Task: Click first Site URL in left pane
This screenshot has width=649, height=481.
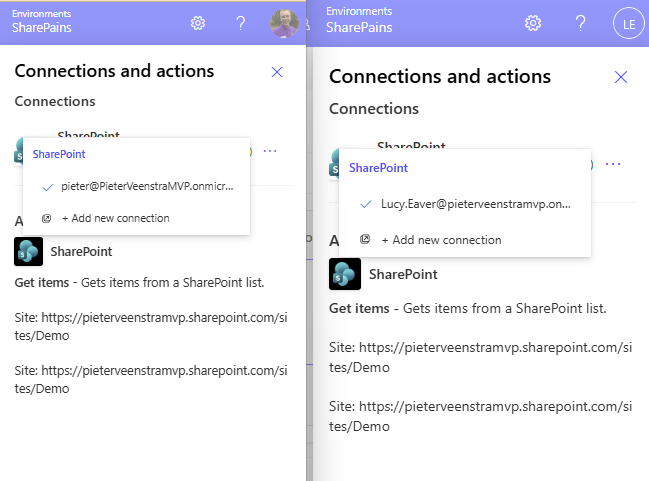Action: tap(151, 327)
